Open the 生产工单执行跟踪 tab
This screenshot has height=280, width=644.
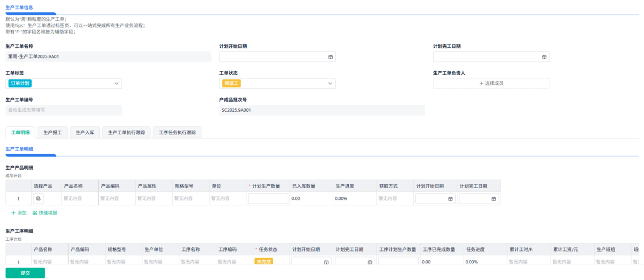click(x=127, y=132)
